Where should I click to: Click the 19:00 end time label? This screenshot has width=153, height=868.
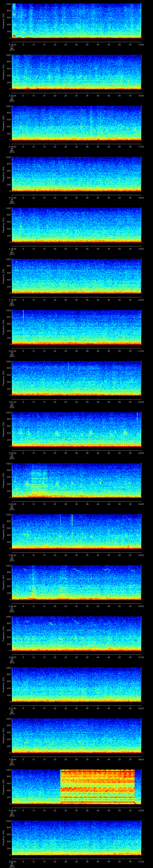[141, 249]
